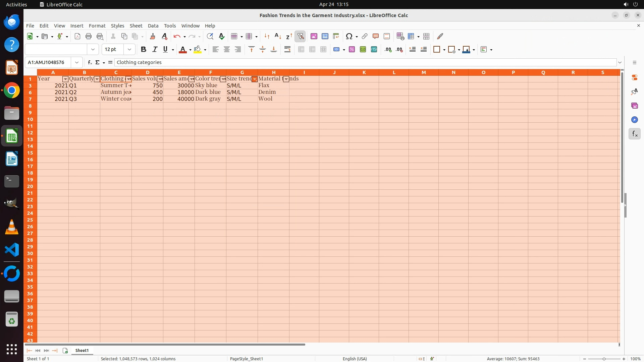Toggle bold formatting
The width and height of the screenshot is (644, 362).
click(x=144, y=50)
